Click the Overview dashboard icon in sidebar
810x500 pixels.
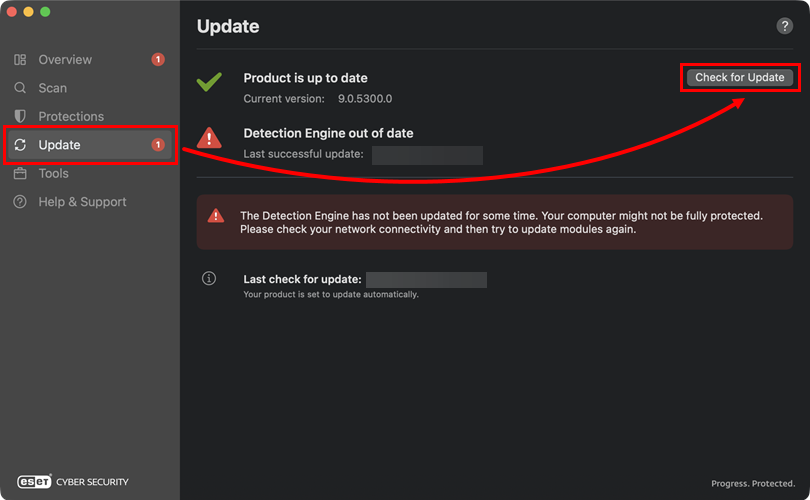[x=20, y=60]
